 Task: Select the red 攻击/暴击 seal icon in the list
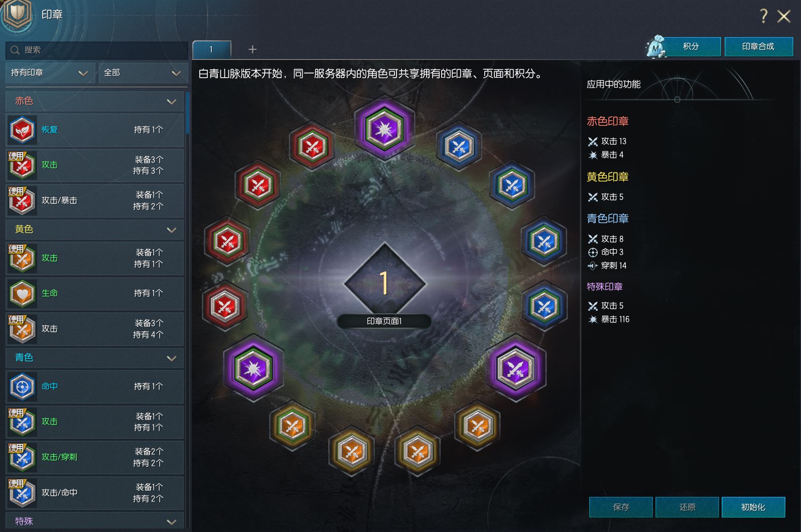22,201
